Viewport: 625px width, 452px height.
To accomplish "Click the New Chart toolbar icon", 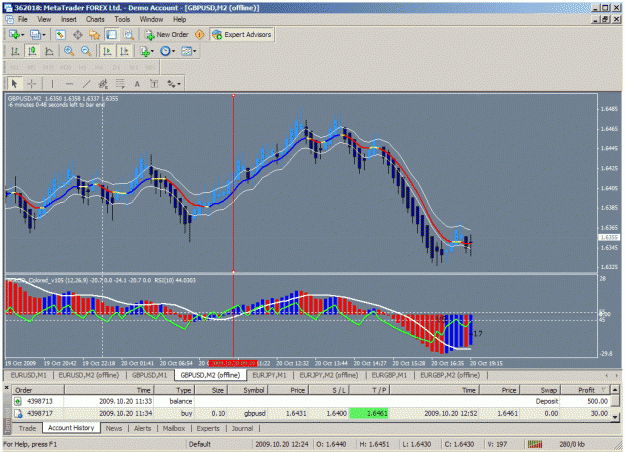I will click(x=14, y=35).
